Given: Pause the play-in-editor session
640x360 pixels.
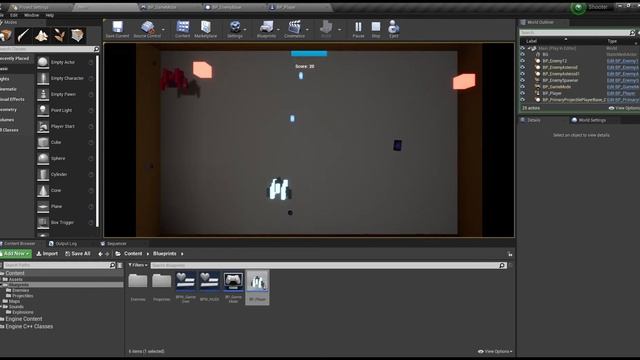Looking at the screenshot, I should (358, 29).
